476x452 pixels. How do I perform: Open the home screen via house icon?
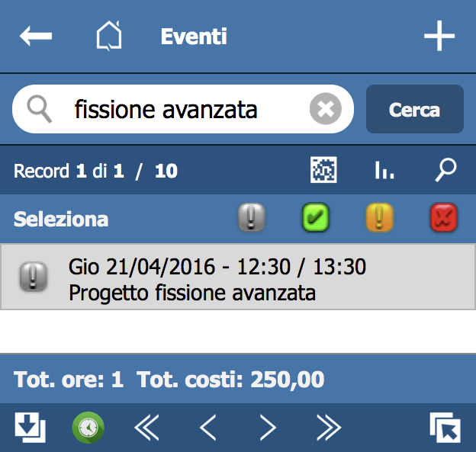click(x=109, y=36)
